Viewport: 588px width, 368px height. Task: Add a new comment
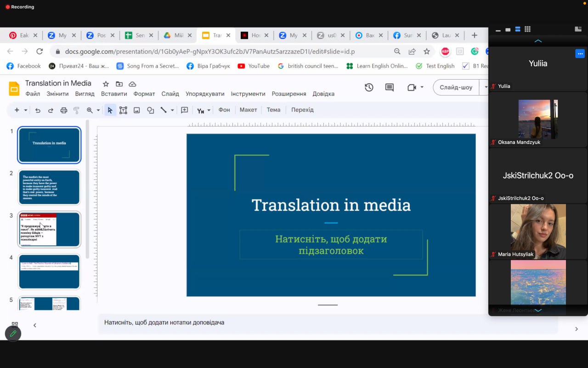pos(389,87)
